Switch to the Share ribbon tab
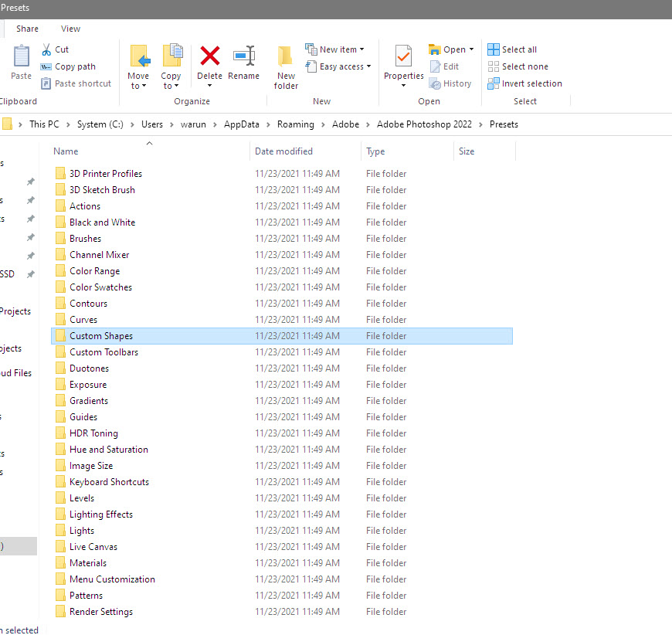The width and height of the screenshot is (672, 635). tap(27, 29)
